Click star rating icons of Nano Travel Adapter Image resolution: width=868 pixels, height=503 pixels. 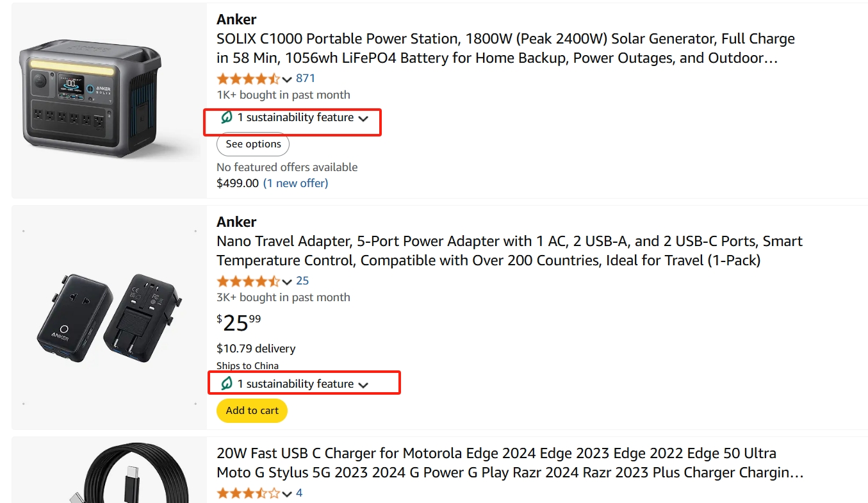coord(248,281)
